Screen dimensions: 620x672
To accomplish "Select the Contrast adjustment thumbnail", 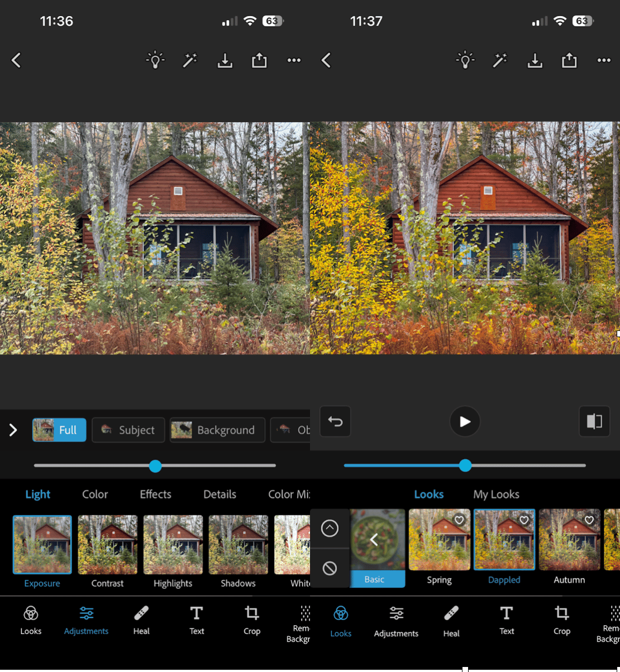I will (x=107, y=545).
